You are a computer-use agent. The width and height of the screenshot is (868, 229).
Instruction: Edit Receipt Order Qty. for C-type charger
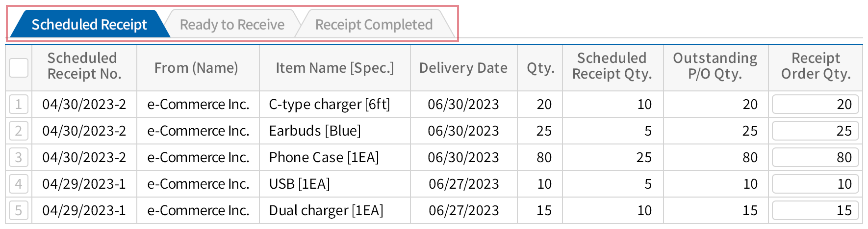point(815,104)
